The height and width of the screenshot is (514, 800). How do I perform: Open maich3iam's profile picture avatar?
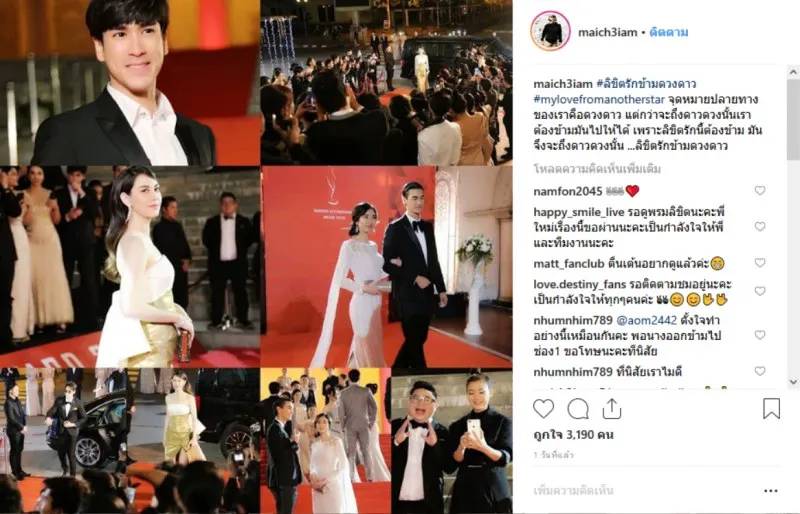(551, 31)
